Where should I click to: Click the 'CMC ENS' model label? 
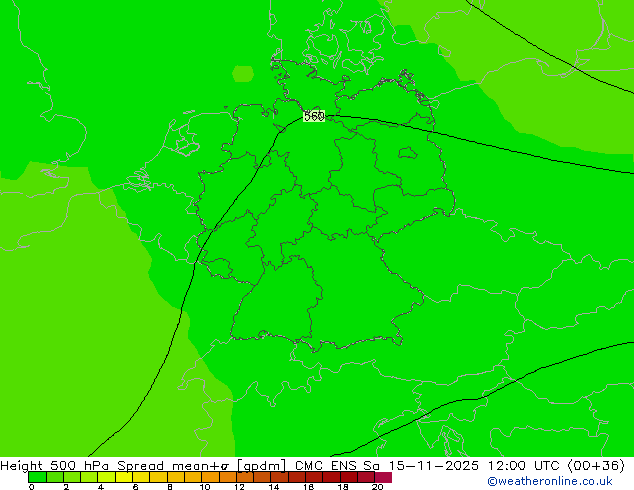[325, 466]
